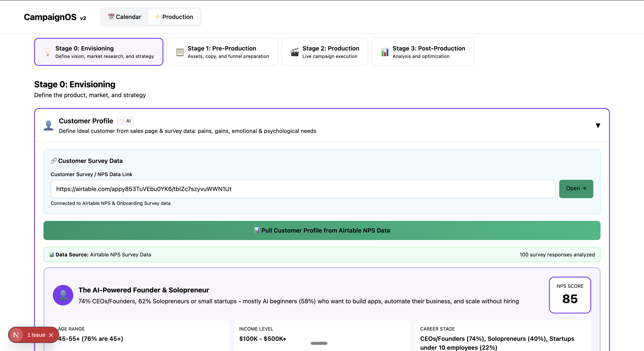Focus the Airtable NPS data link field
Screen dimensions: 644x351
click(x=303, y=189)
